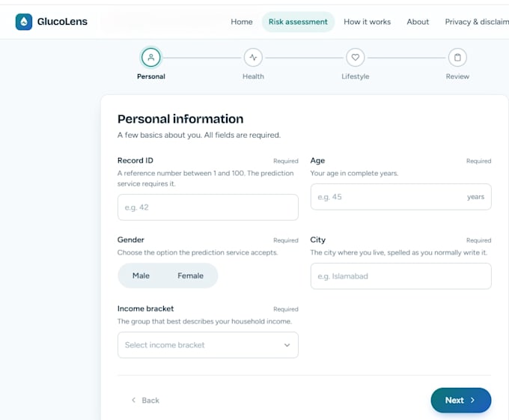Go to the About page
Screen dimensions: 509x420
[x=418, y=22]
